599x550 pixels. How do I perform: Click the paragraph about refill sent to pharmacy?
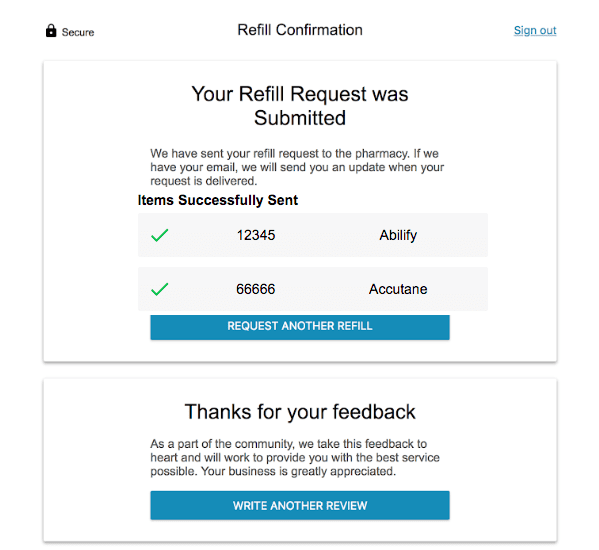coord(297,167)
